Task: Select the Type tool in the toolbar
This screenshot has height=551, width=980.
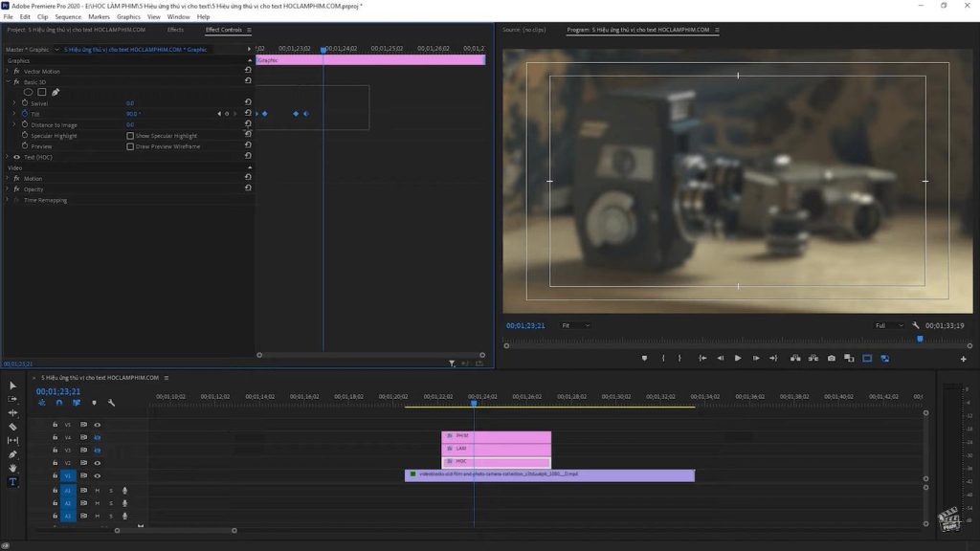Action: 12,482
